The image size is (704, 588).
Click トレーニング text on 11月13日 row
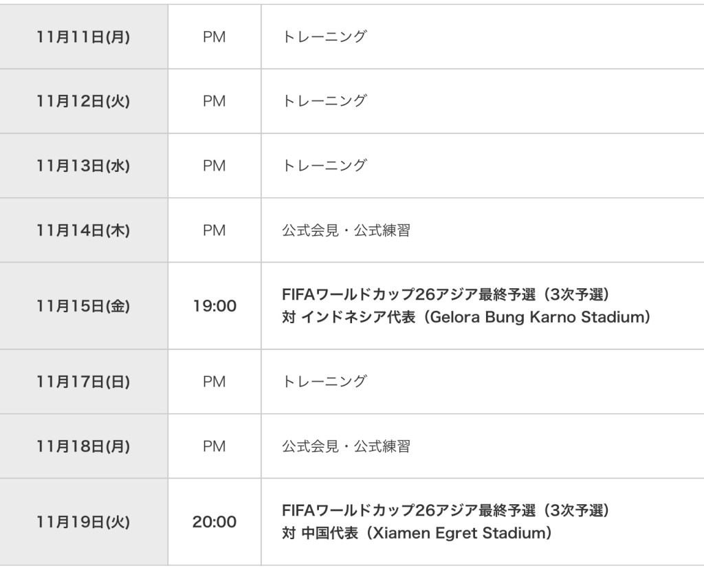[324, 166]
